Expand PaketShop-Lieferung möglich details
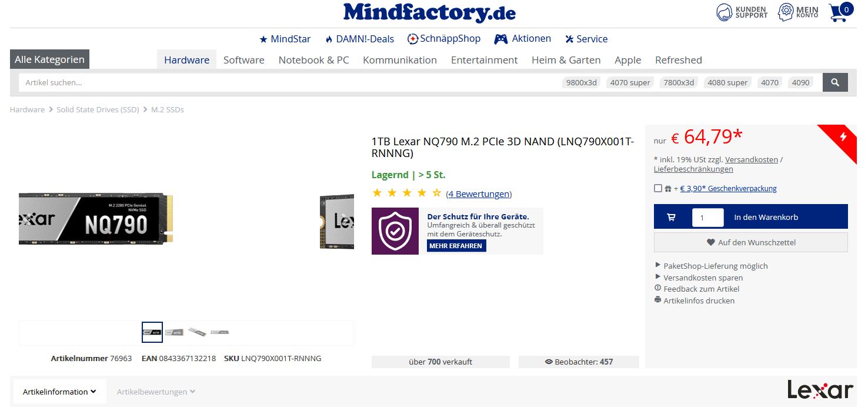 (x=711, y=266)
